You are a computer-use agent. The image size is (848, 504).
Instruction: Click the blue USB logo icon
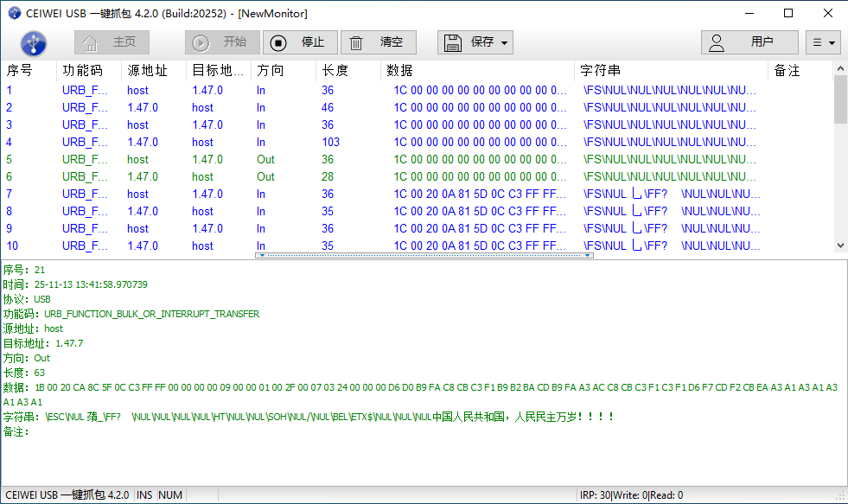33,42
